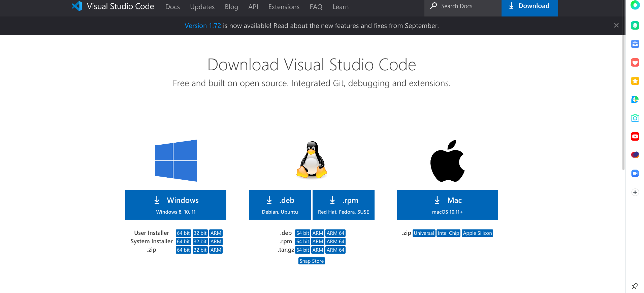Open the yellow star favorites sidebar icon
This screenshot has width=644, height=293.
[635, 81]
